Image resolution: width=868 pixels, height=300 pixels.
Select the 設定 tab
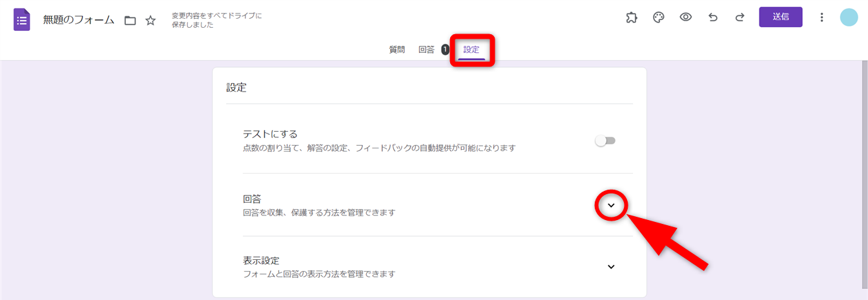[x=471, y=50]
